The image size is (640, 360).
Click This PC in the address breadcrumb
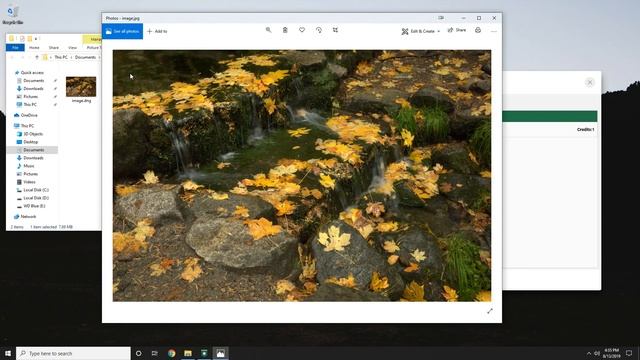(61, 58)
